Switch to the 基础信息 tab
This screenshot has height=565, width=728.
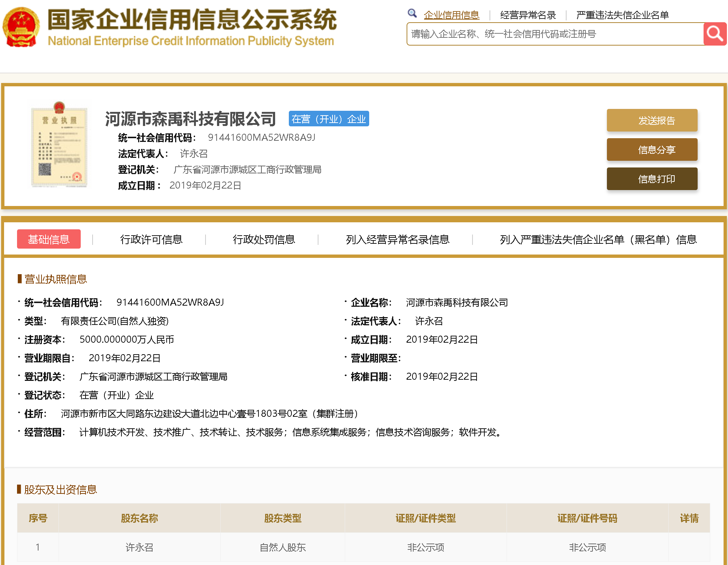[x=49, y=239]
